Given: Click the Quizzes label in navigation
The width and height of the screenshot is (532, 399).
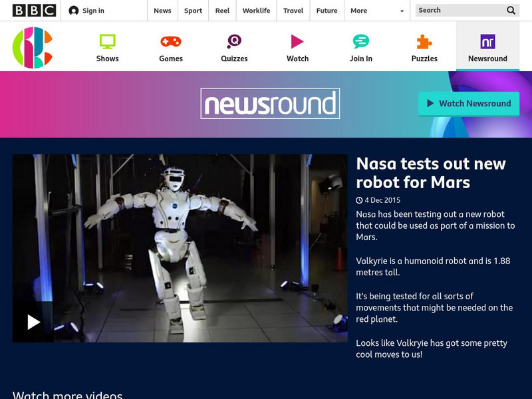Looking at the screenshot, I should (x=234, y=59).
